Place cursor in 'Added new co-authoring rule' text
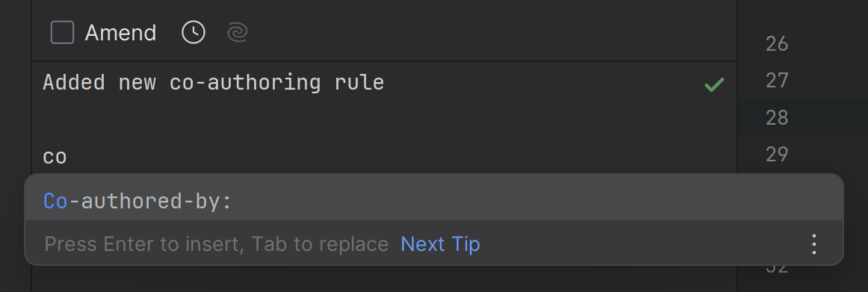 [213, 83]
